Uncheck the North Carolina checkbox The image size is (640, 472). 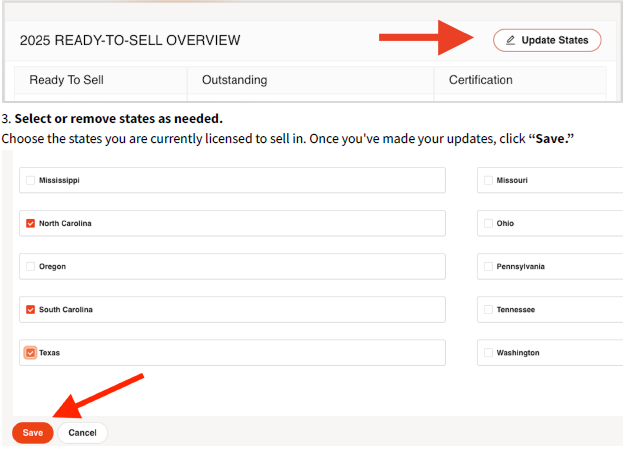pyautogui.click(x=31, y=224)
